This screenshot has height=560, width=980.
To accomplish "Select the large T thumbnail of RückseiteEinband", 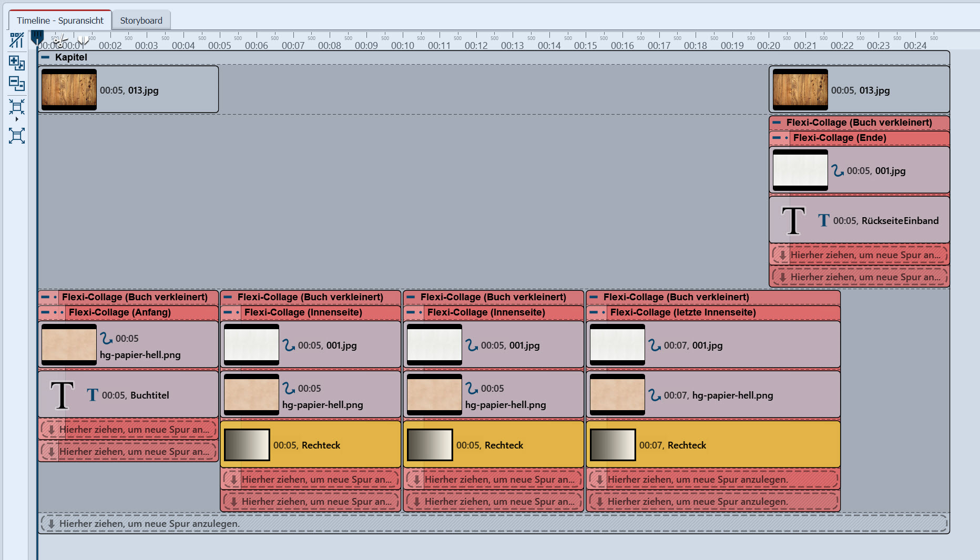I will tap(793, 220).
